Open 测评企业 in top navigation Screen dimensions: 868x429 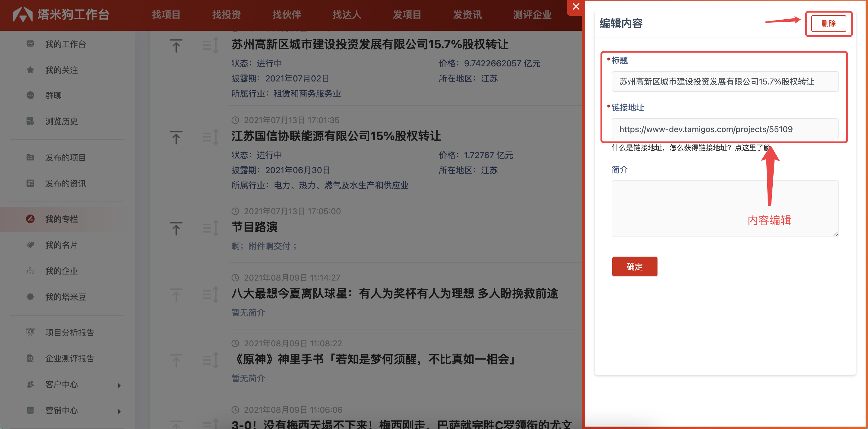point(532,14)
